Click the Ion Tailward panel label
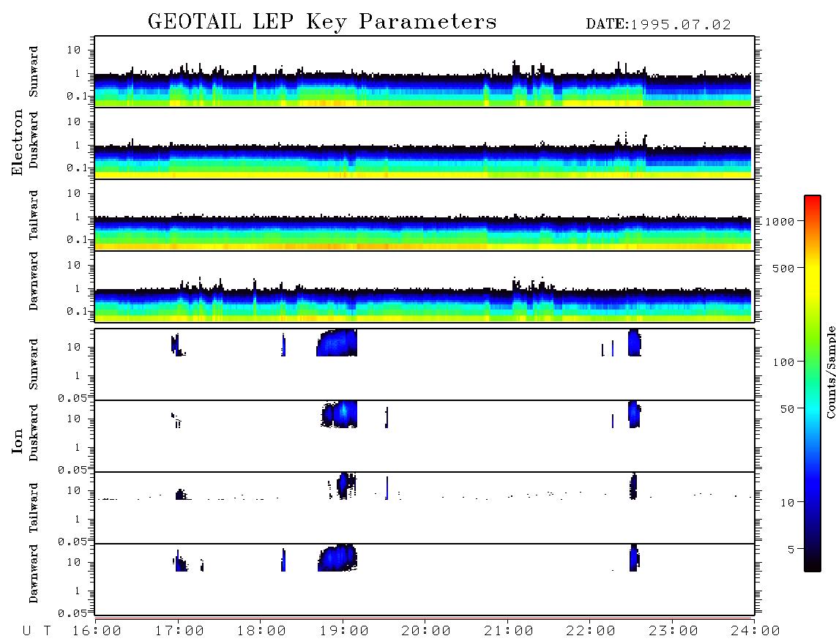 pyautogui.click(x=34, y=508)
